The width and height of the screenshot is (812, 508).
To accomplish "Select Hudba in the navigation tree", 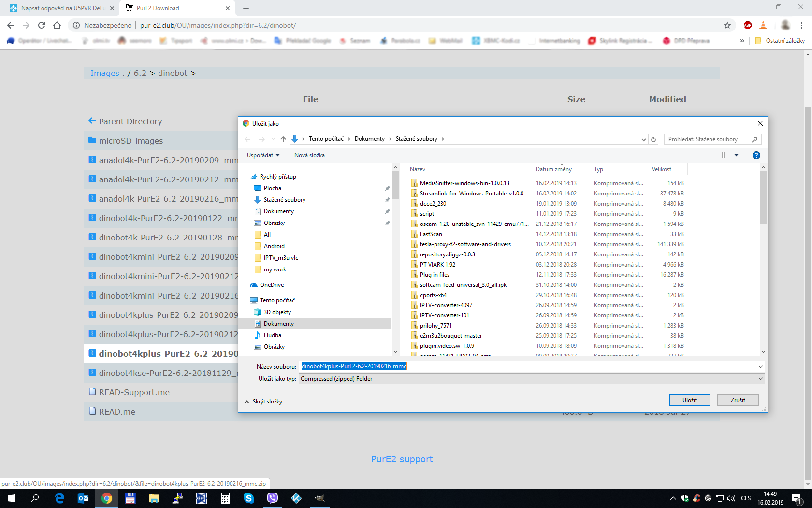I will 272,335.
